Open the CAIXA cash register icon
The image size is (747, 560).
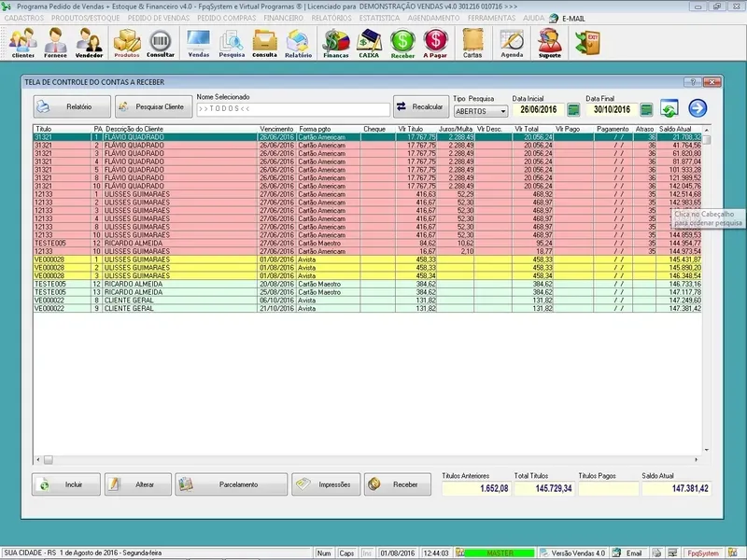click(369, 42)
